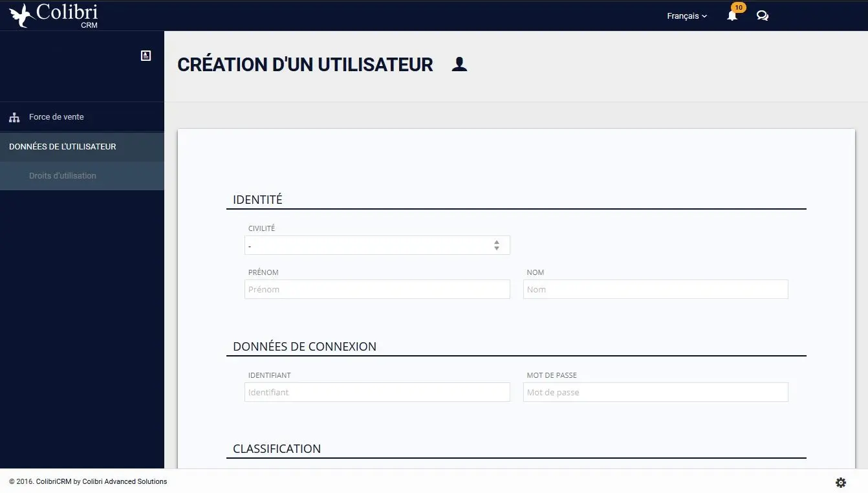The height and width of the screenshot is (493, 868).
Task: Click the Identité section heading
Action: 257,200
